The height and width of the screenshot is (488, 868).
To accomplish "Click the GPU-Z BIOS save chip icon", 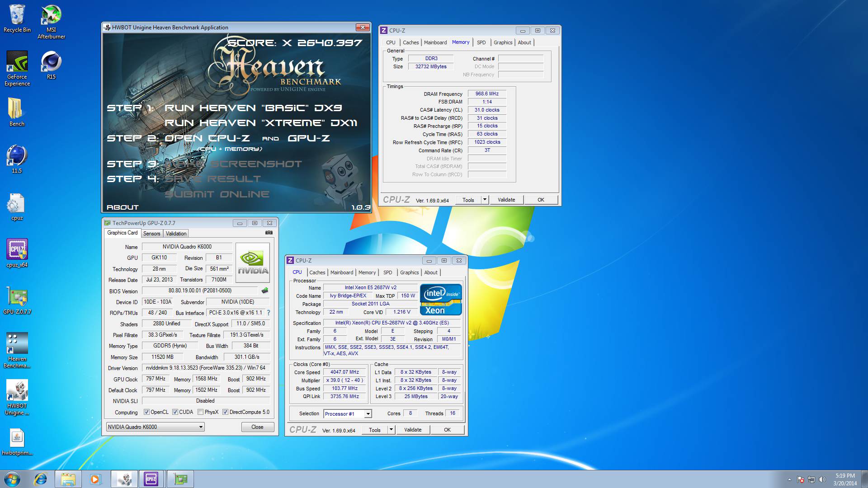I will [265, 291].
